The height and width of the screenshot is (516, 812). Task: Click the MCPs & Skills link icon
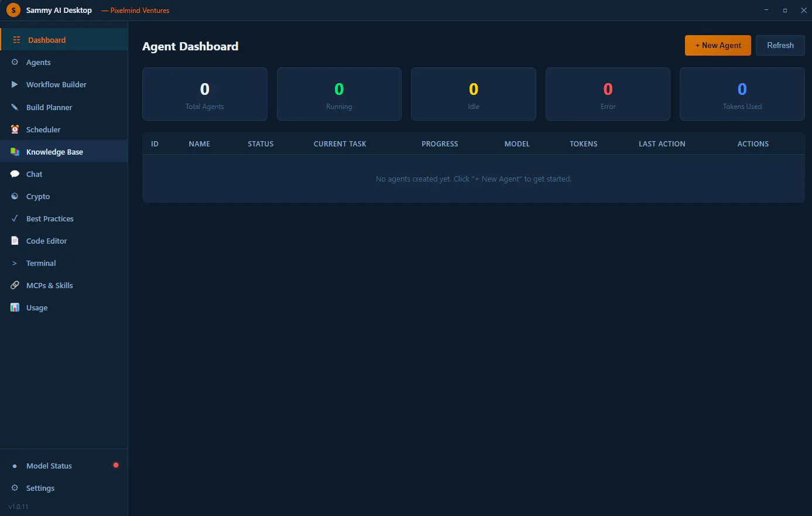click(15, 285)
